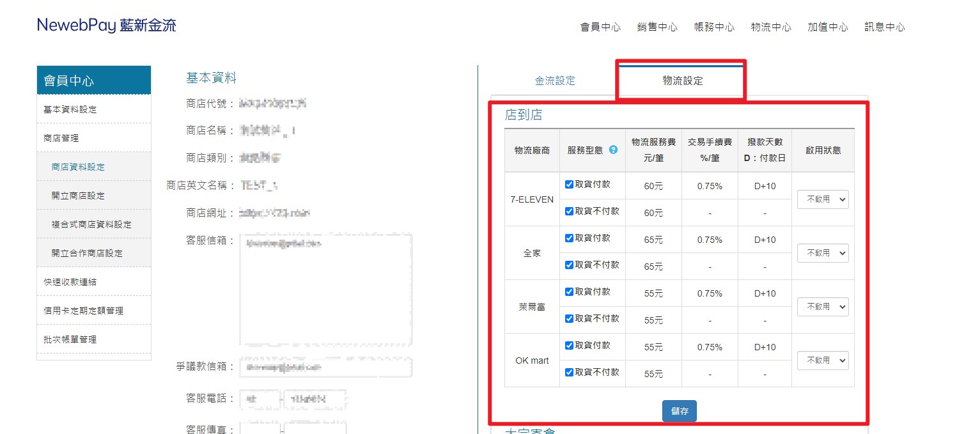Switch to 金流設定 tab
The image size is (980, 434).
tap(555, 81)
